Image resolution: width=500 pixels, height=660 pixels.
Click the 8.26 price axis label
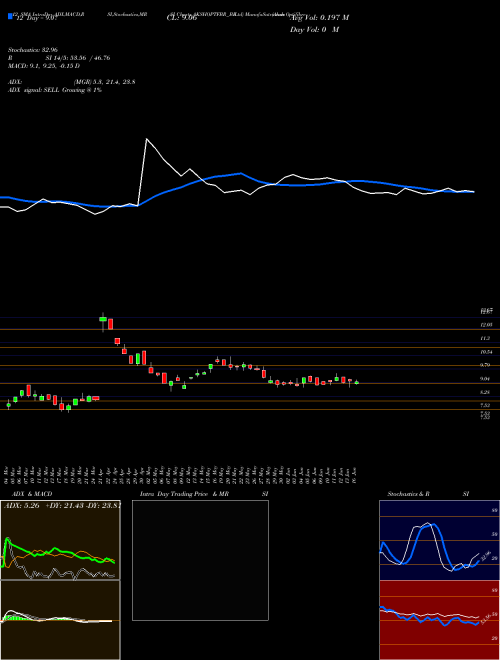coord(486,392)
